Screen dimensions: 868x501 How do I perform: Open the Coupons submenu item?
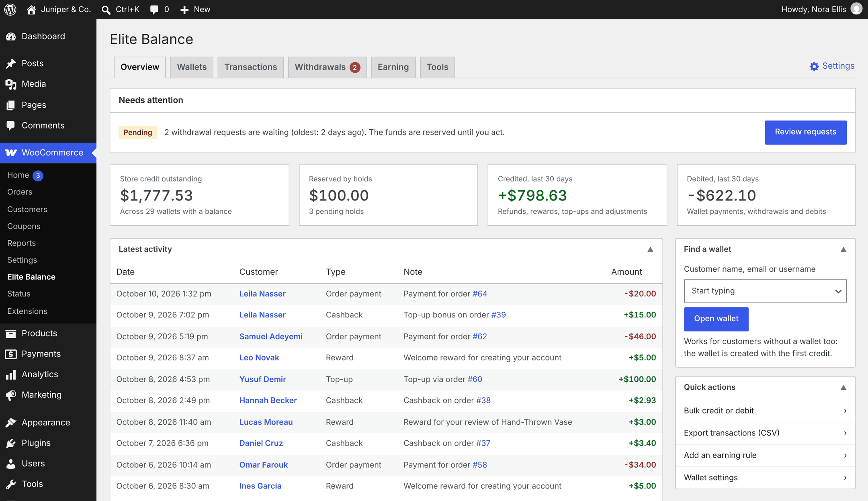click(x=24, y=226)
